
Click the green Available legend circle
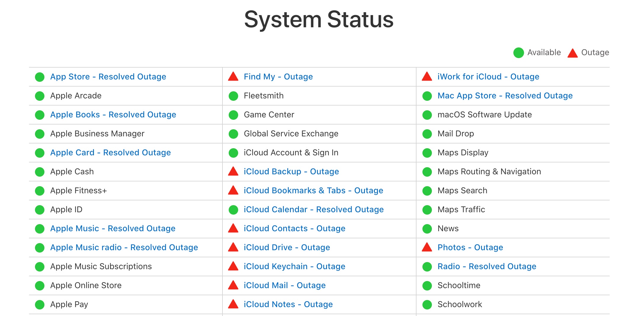click(518, 53)
